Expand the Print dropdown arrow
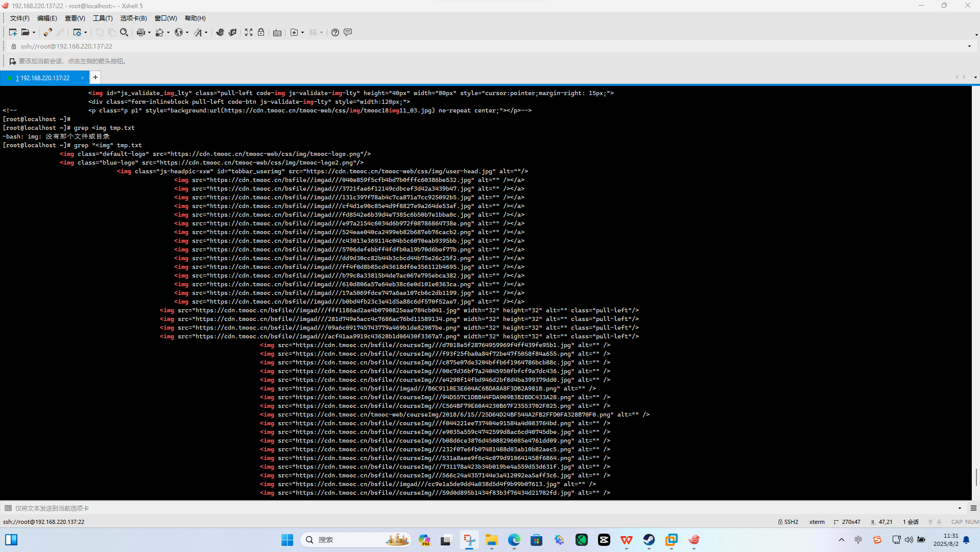 (149, 33)
